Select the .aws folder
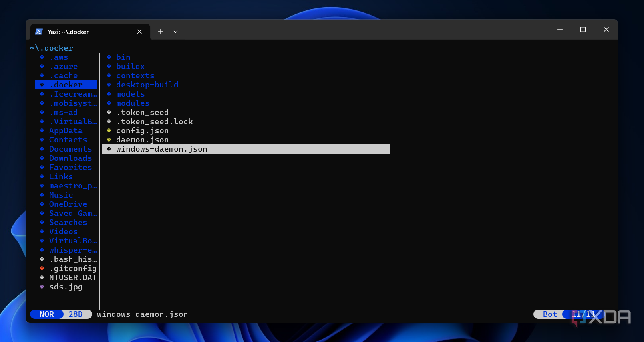 [59, 57]
